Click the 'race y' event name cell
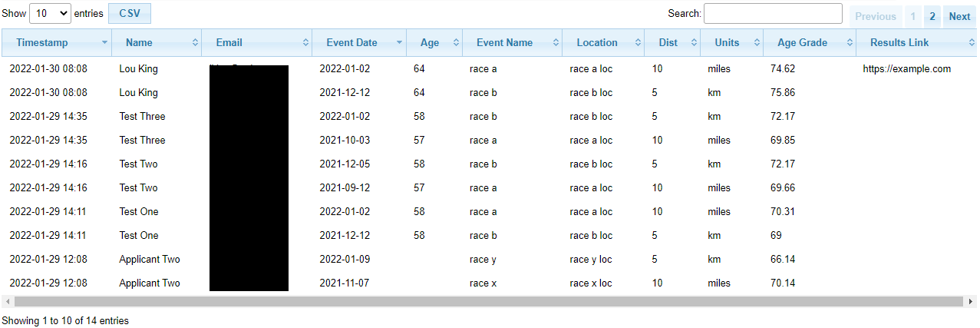Image resolution: width=980 pixels, height=328 pixels. click(483, 260)
